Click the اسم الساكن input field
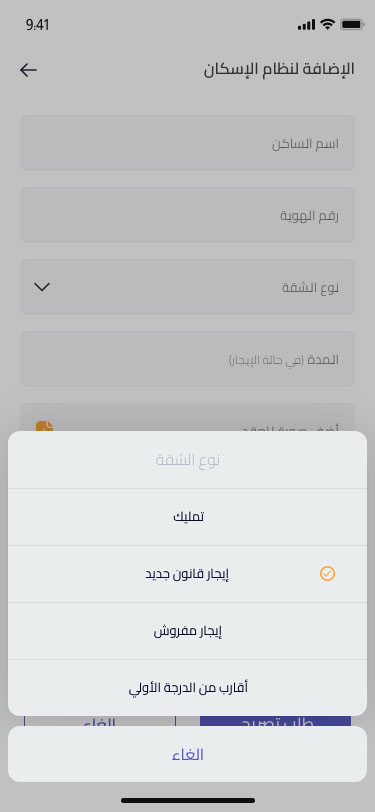The image size is (375, 812). pyautogui.click(x=188, y=143)
